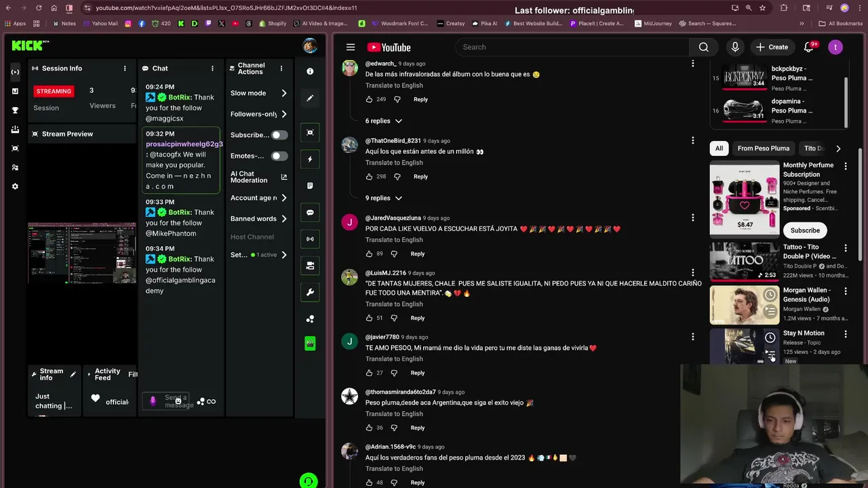Show hidden bookmarks via chevron
The height and width of the screenshot is (488, 868).
coord(802,23)
